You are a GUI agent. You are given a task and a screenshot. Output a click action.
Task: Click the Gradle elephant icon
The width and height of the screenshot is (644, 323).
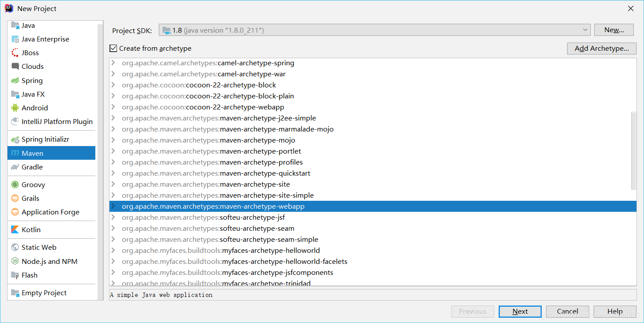tap(15, 167)
